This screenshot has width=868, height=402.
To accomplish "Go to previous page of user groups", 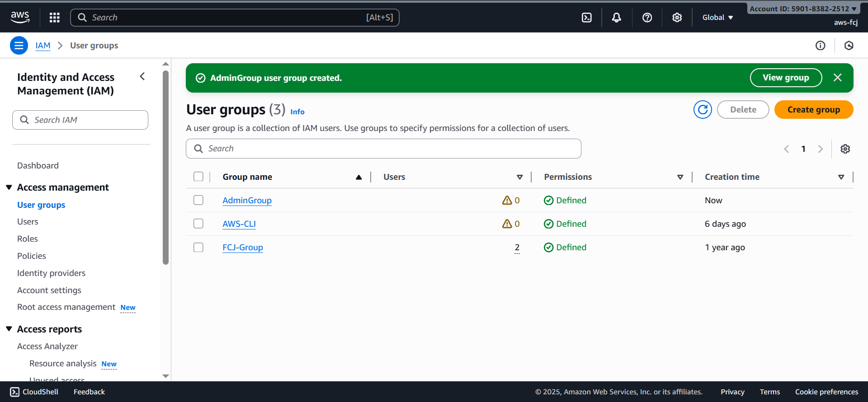I will tap(787, 149).
